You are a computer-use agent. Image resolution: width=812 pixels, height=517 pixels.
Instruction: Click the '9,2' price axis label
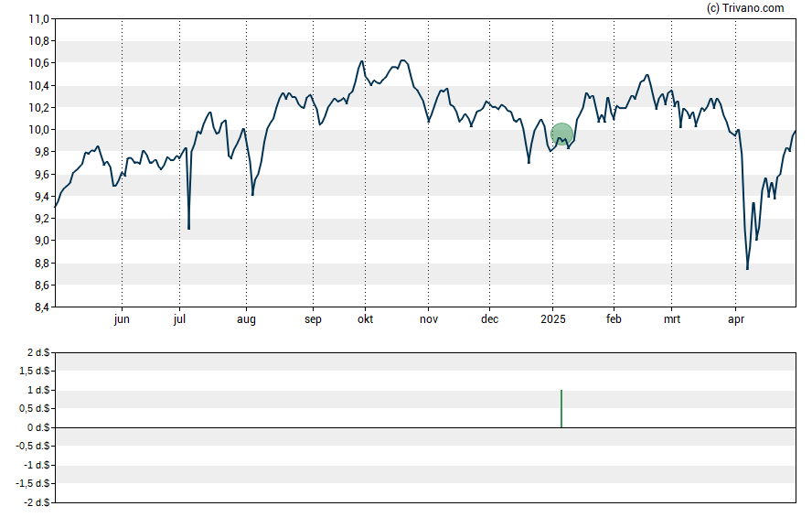click(x=41, y=219)
